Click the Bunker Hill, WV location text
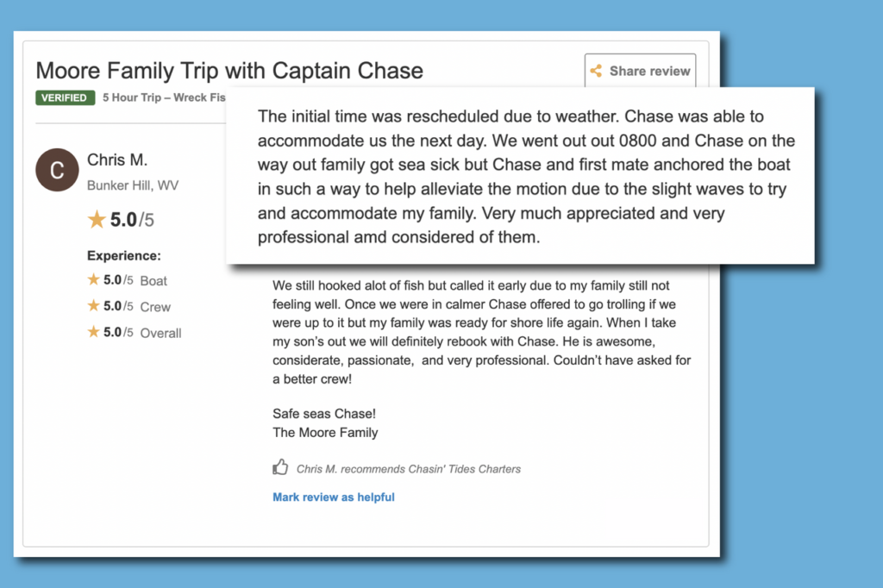The width and height of the screenshot is (883, 588). (134, 185)
